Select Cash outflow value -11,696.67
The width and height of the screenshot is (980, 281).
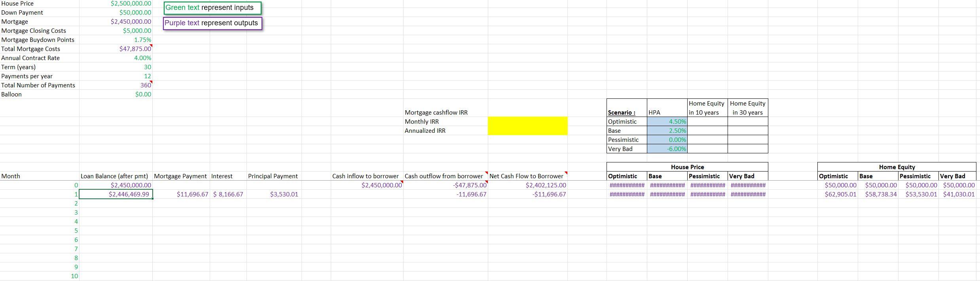click(x=471, y=194)
